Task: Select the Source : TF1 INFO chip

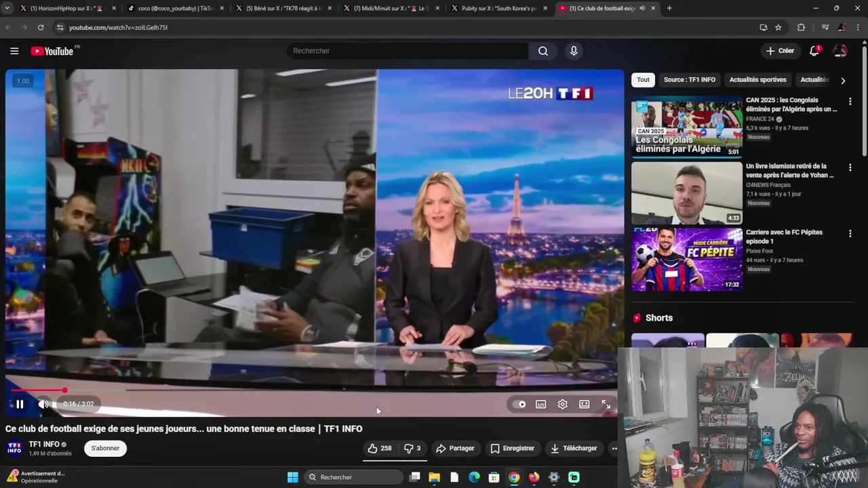Action: click(x=689, y=79)
